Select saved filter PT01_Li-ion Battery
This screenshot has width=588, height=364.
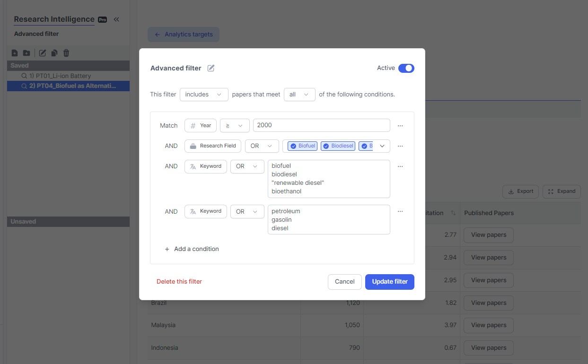click(x=68, y=76)
